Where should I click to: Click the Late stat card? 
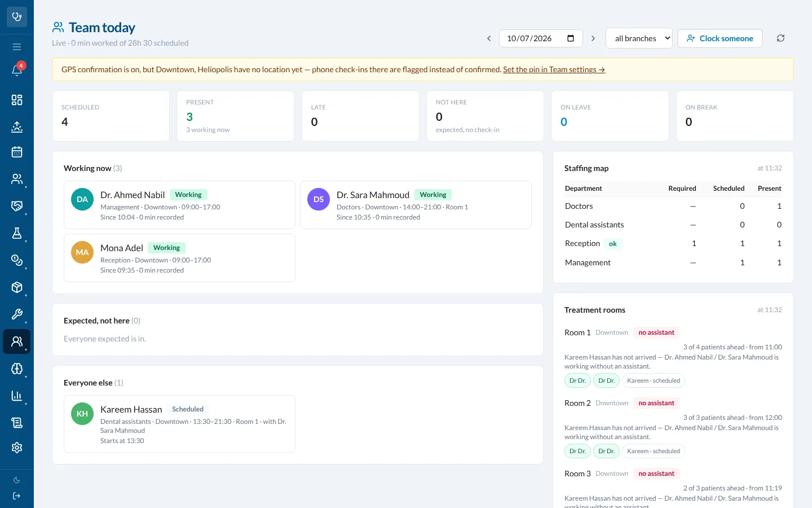coord(360,116)
